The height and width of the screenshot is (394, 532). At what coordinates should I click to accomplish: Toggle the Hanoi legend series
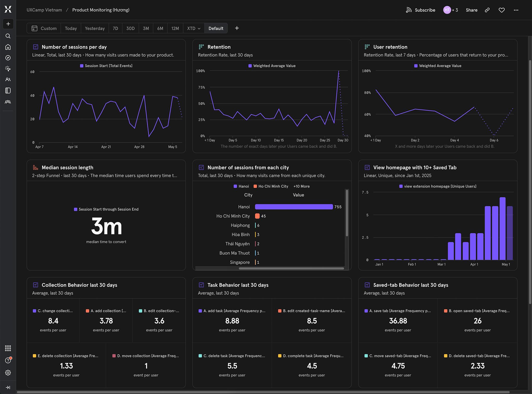[x=241, y=186]
